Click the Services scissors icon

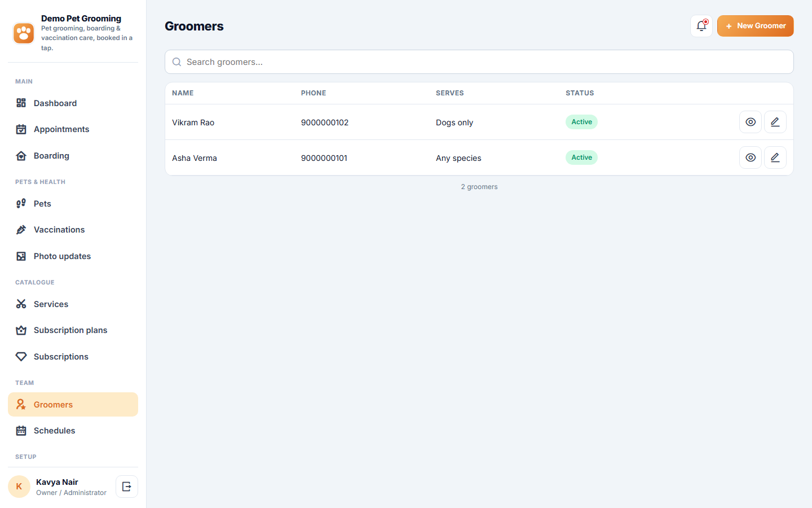click(21, 304)
